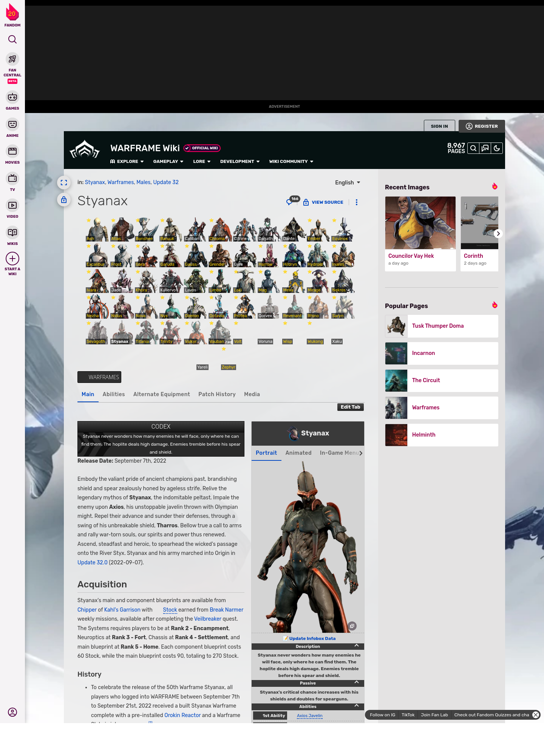The width and height of the screenshot is (544, 756).
Task: Click Join Fan Lab in bottom bar
Action: point(434,715)
